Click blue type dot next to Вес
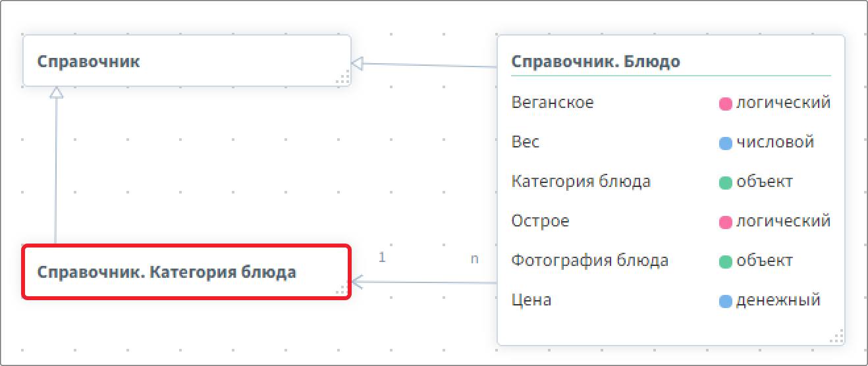 coord(726,143)
